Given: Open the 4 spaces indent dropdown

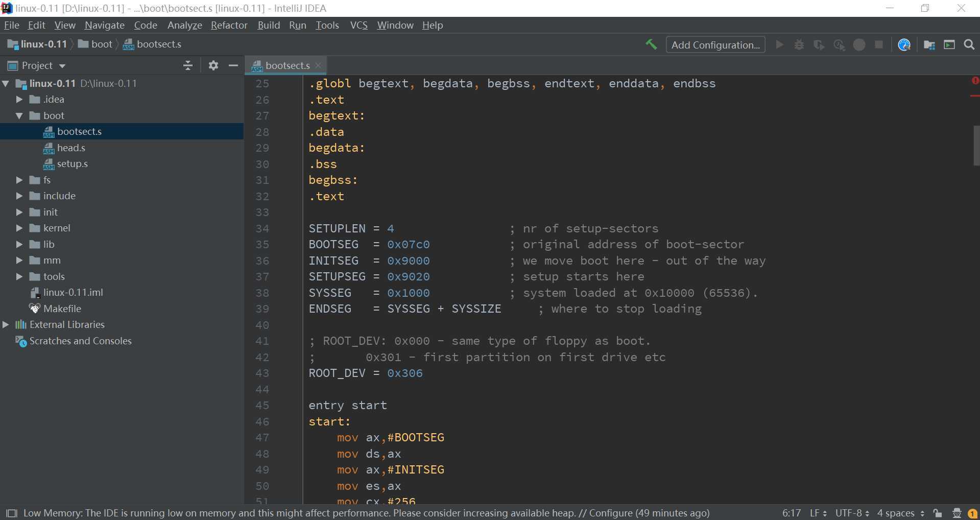Looking at the screenshot, I should pyautogui.click(x=901, y=513).
